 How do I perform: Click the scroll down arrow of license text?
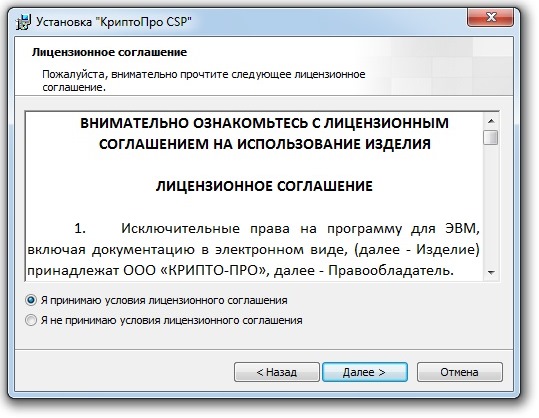491,273
